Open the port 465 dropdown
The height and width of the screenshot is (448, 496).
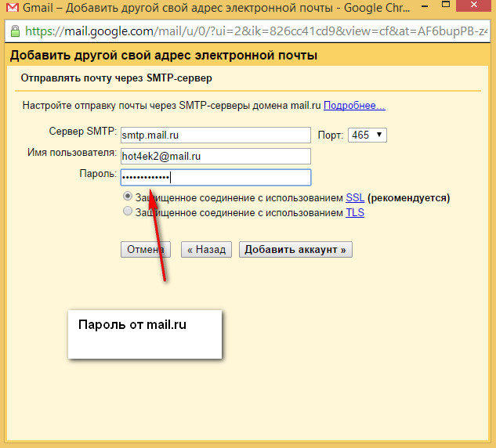367,135
